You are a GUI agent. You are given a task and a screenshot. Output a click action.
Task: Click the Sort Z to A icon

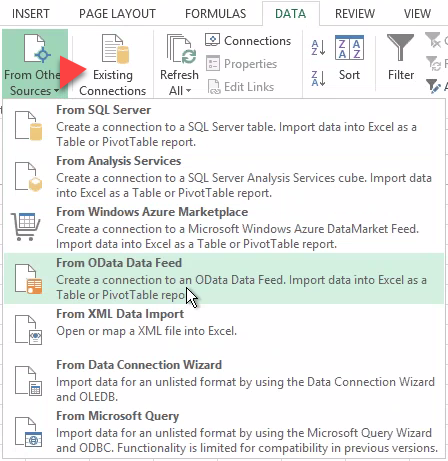pos(318,79)
